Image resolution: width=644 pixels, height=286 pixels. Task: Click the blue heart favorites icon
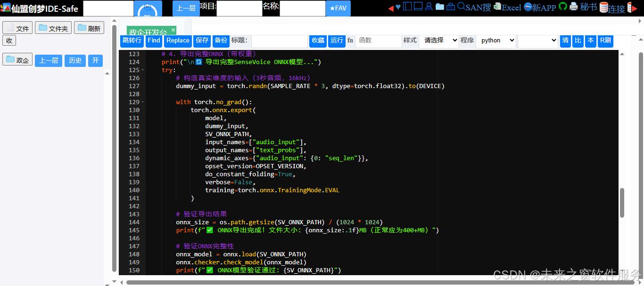[x=398, y=7]
